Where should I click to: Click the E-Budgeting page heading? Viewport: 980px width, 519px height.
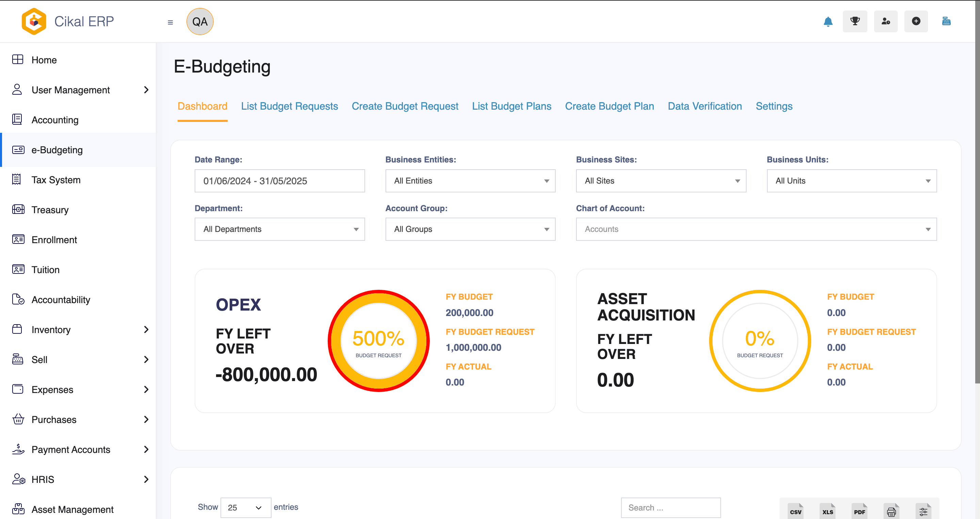(x=222, y=67)
